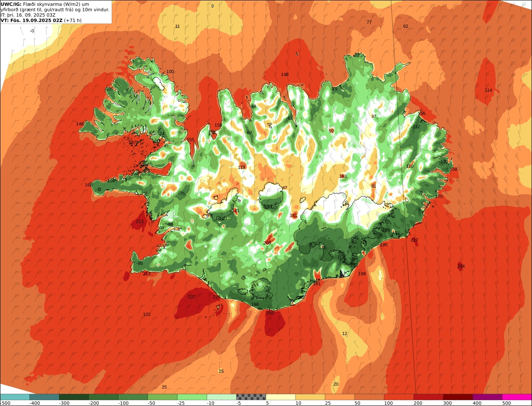
Task: Click the value 196 on the south coast
Action: click(x=255, y=305)
